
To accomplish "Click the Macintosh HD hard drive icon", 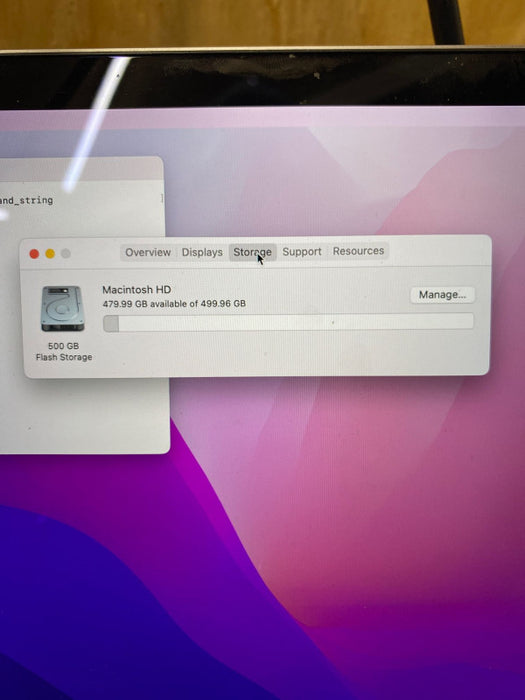I will pyautogui.click(x=62, y=309).
